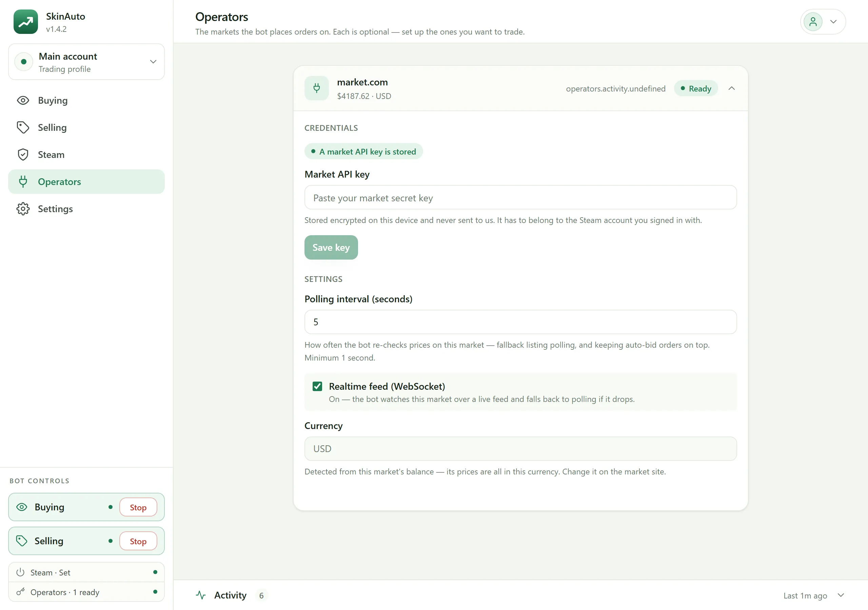The image size is (868, 610).
Task: Go to the Buying page
Action: 86,101
